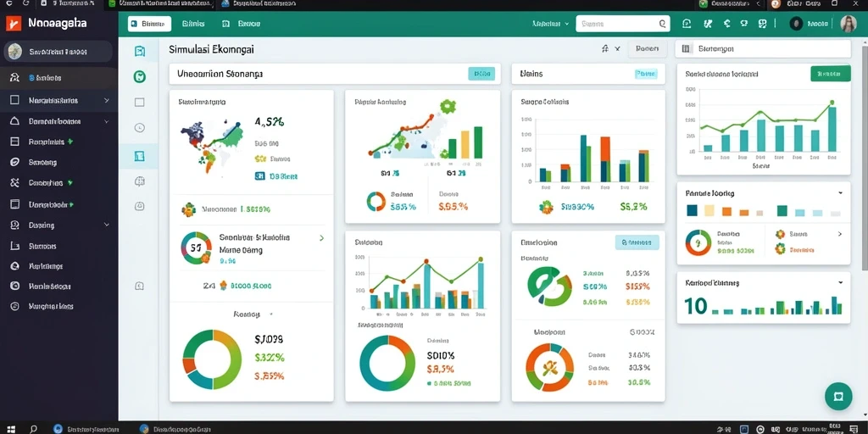
Task: Click the person icon in the dark sidebar
Action: pos(15,78)
